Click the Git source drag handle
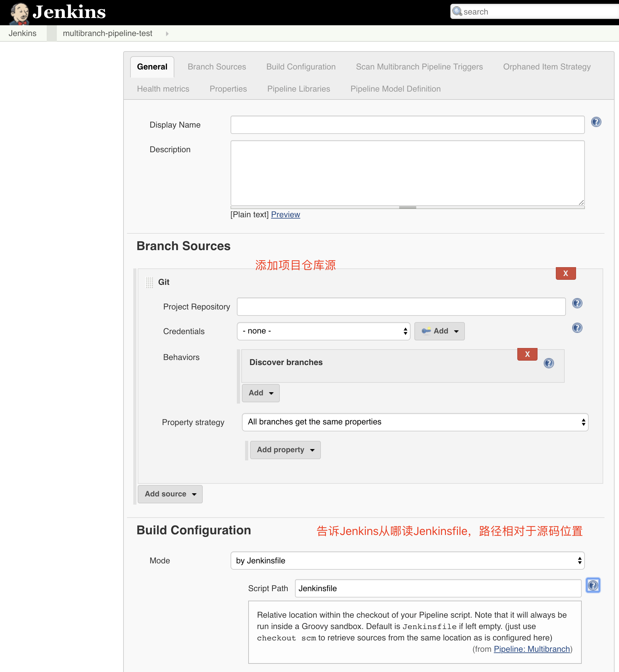This screenshot has width=619, height=672. 149,282
